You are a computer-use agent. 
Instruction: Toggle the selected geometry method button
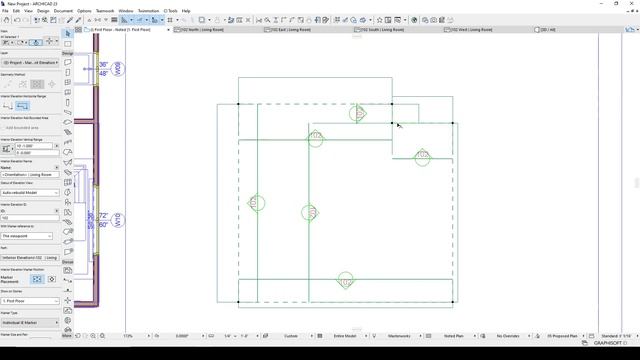(x=37, y=84)
